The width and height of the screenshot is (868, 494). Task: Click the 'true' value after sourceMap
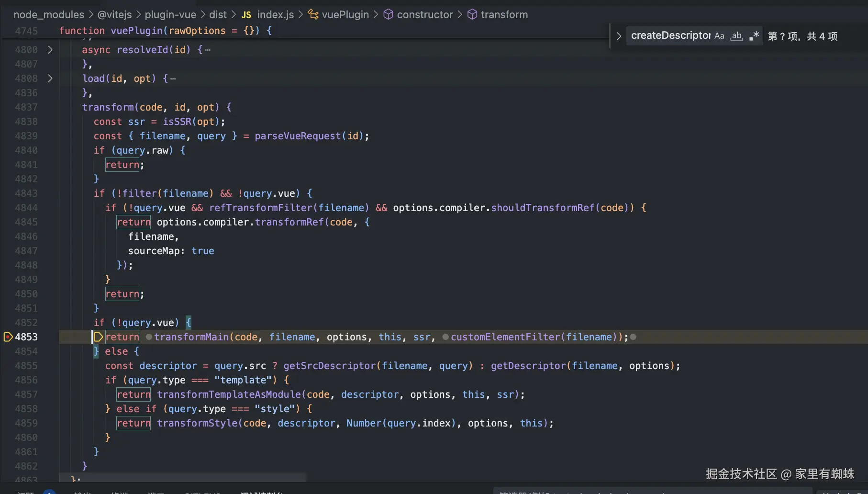203,251
